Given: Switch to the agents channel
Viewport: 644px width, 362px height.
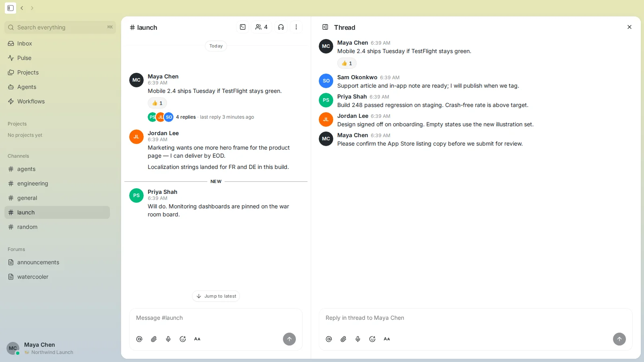Looking at the screenshot, I should coord(57,169).
